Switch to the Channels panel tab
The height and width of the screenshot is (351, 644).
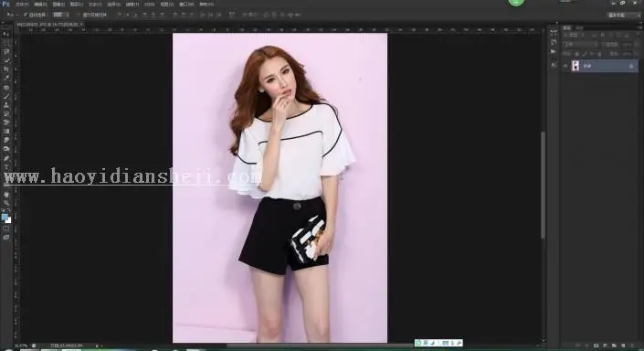(579, 27)
